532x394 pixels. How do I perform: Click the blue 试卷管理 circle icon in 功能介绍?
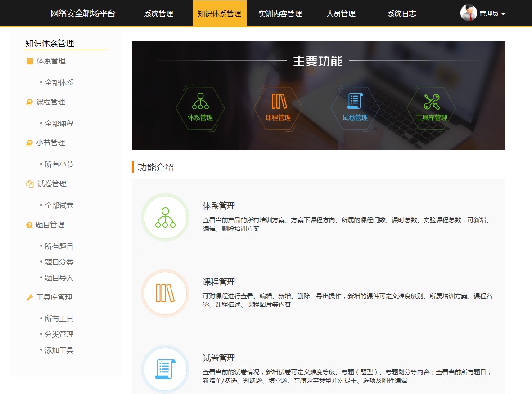point(165,369)
